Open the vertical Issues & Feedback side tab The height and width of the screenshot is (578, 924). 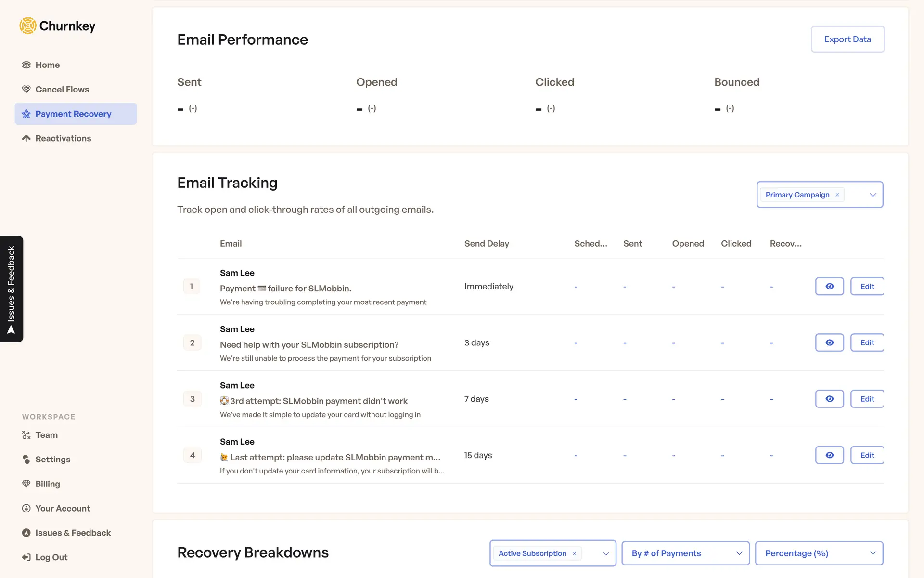click(12, 289)
